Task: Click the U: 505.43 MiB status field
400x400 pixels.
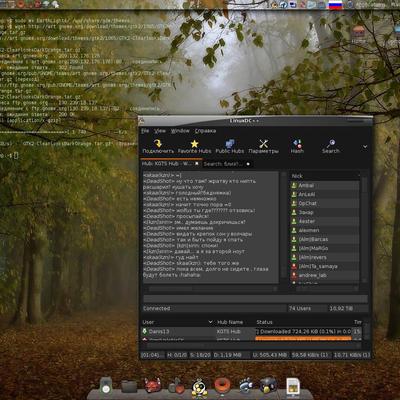Action: (270, 355)
